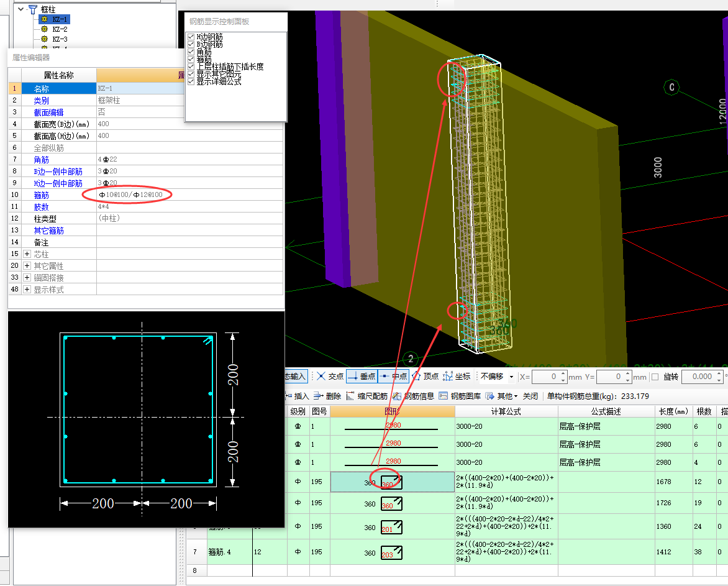This screenshot has width=728, height=586.
Task: Select KZ-2 in the component tree
Action: (x=60, y=29)
